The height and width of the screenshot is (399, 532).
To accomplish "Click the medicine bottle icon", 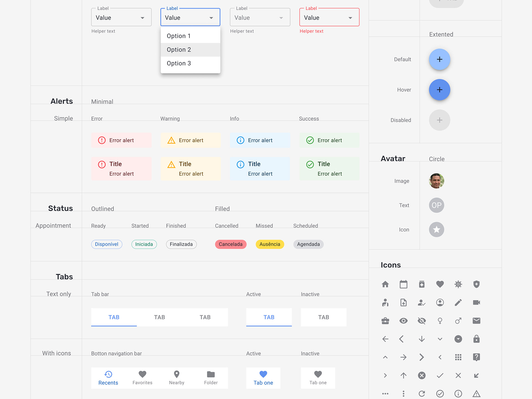I will tap(421, 284).
